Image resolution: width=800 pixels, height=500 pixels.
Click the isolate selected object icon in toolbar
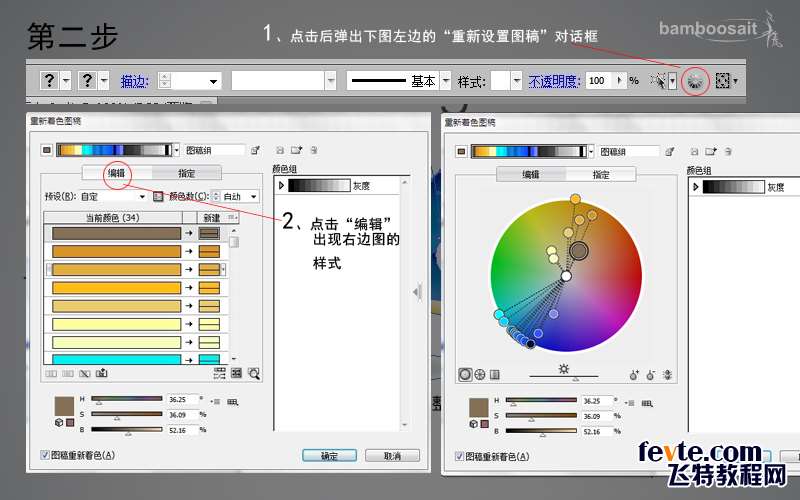coord(722,81)
